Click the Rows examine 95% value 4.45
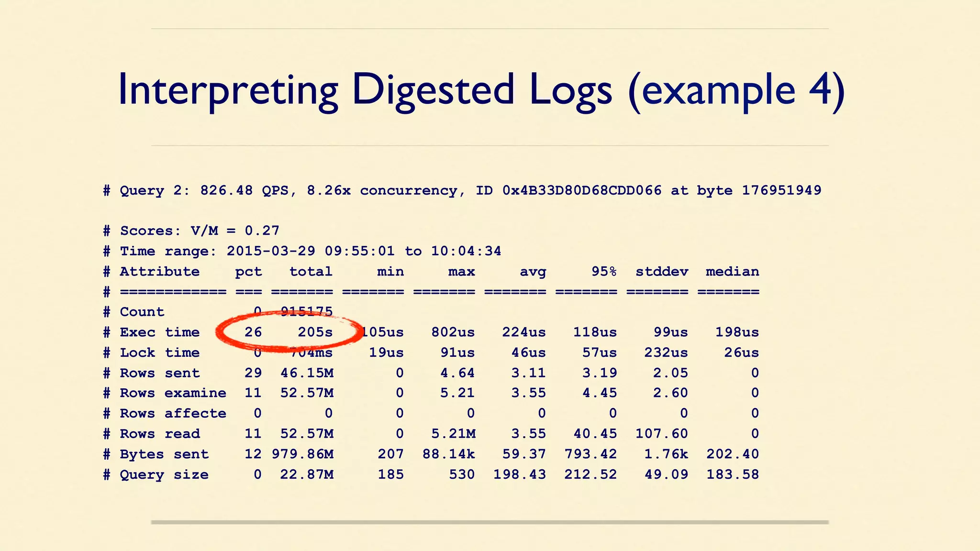The width and height of the screenshot is (980, 551). click(x=600, y=393)
